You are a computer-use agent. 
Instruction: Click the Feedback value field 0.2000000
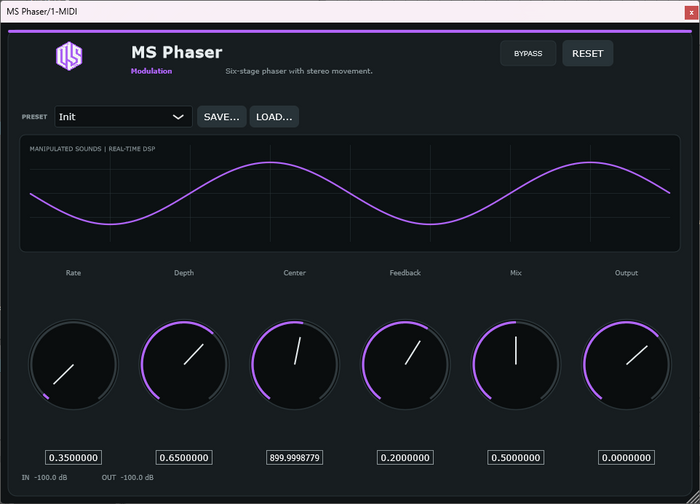click(405, 458)
